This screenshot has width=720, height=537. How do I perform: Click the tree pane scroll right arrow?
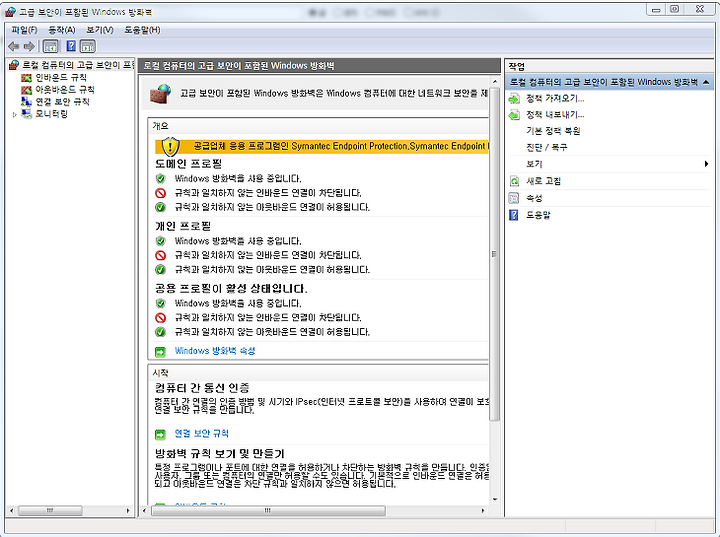point(128,510)
